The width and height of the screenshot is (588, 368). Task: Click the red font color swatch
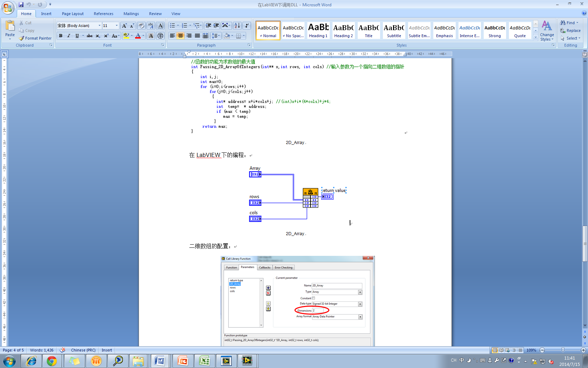point(138,36)
